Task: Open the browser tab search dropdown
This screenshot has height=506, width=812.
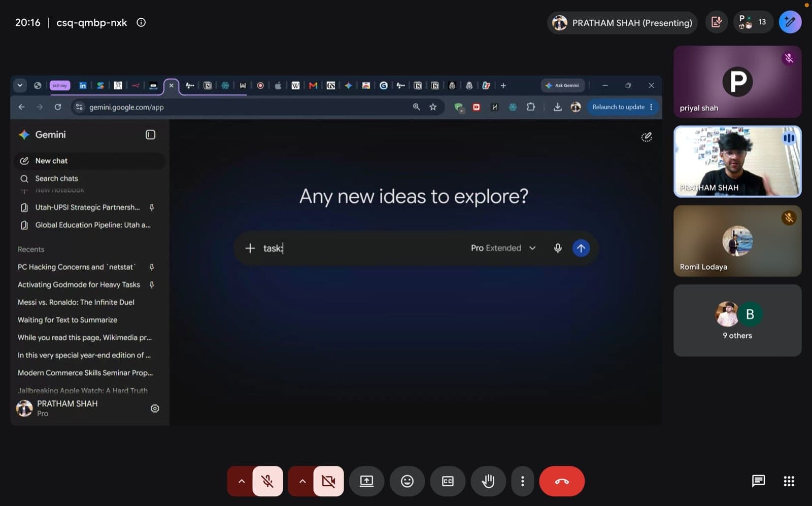Action: [x=20, y=85]
